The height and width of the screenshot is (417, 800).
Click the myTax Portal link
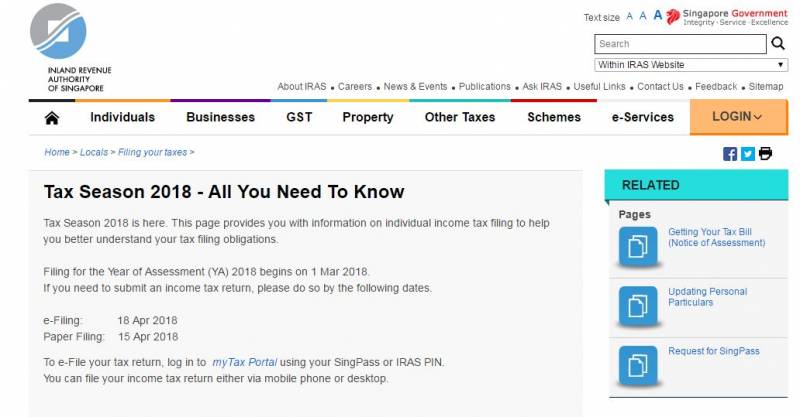[x=244, y=362]
